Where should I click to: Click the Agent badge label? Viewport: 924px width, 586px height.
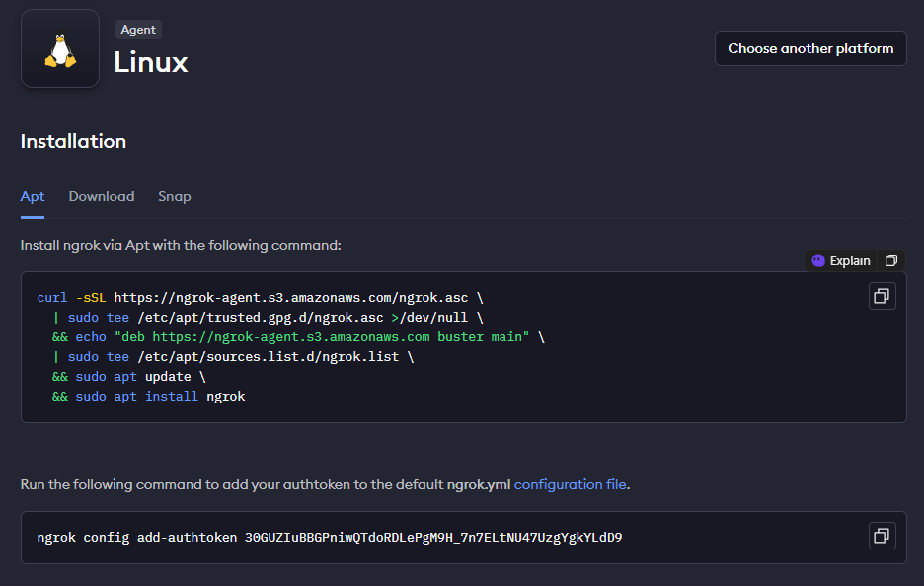pyautogui.click(x=138, y=30)
